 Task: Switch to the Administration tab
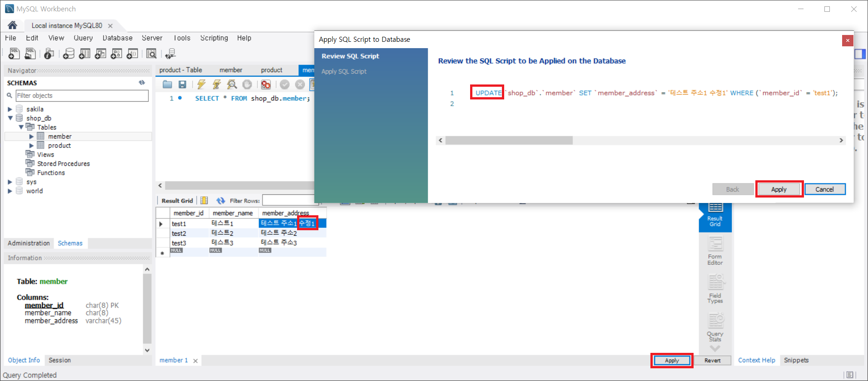coord(29,243)
